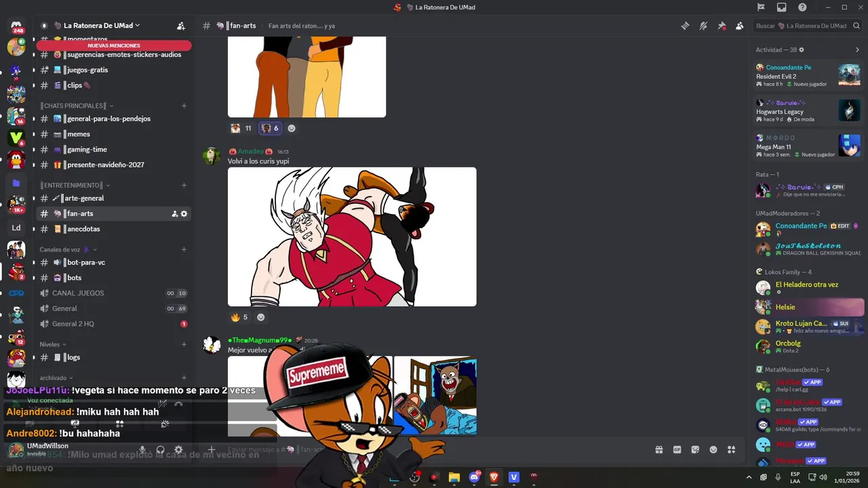Collapse the CHATS PRINCIPALES category
Screen dimensions: 868x488
pyautogui.click(x=76, y=106)
